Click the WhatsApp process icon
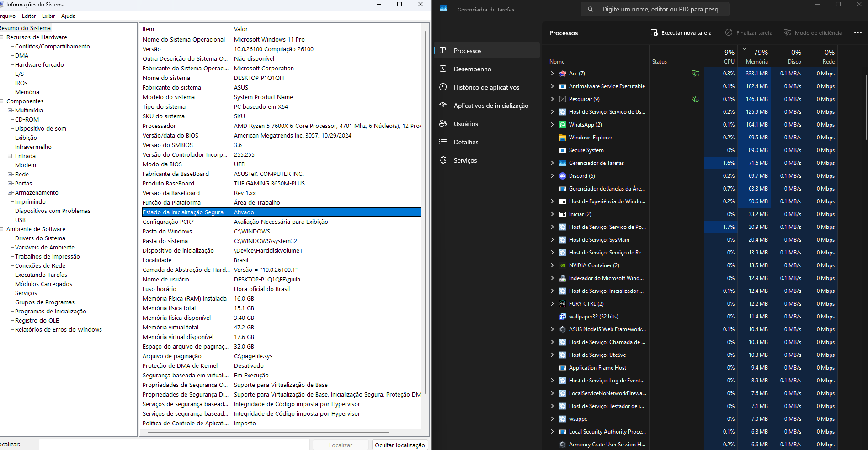This screenshot has height=450, width=868. pos(563,125)
